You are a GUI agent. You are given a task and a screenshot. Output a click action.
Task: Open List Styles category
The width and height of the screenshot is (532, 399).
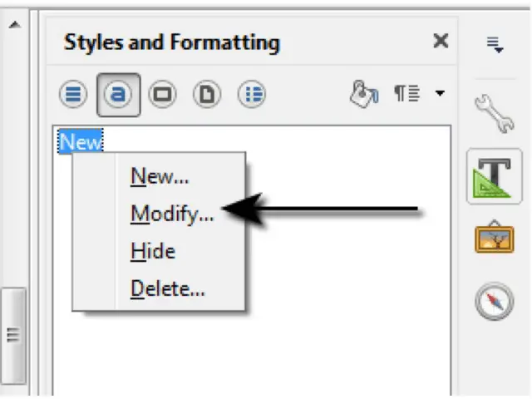tap(252, 93)
